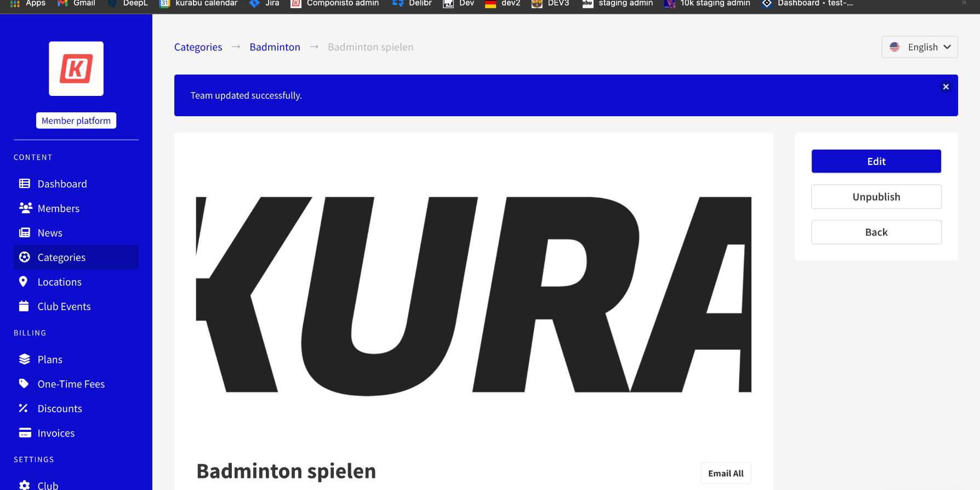Screen dimensions: 980x490
Task: Click the Email All button
Action: pyautogui.click(x=726, y=473)
